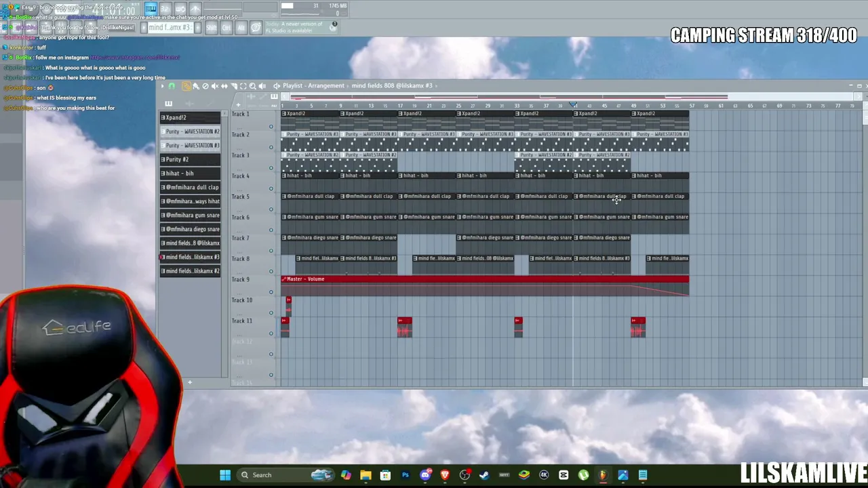Click the 'Master - Volume' automation clip
This screenshot has width=868, height=488.
[x=485, y=287]
